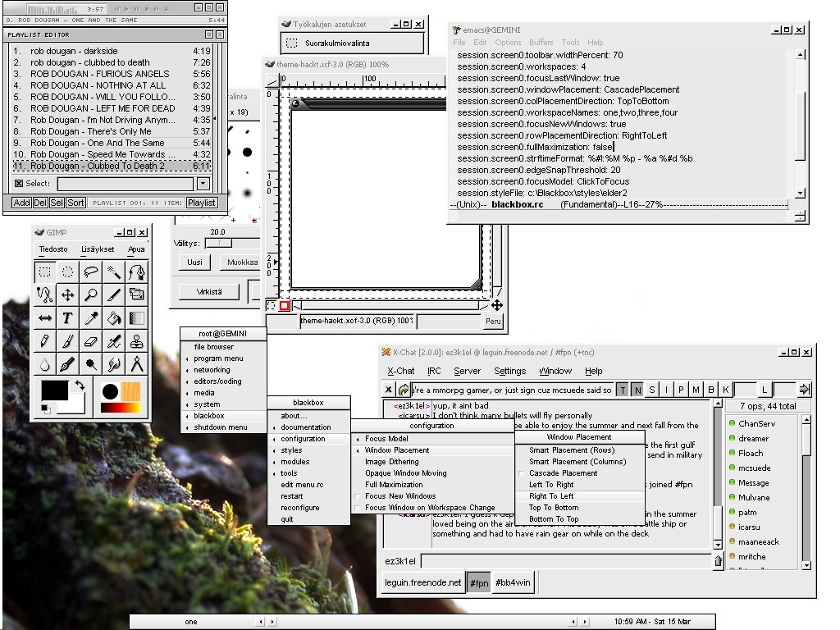
Task: Open the Buffers menu in emacs
Action: coord(541,43)
